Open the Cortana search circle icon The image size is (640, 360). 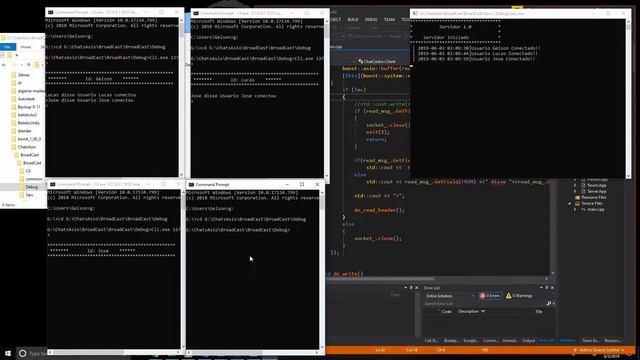tap(22, 353)
